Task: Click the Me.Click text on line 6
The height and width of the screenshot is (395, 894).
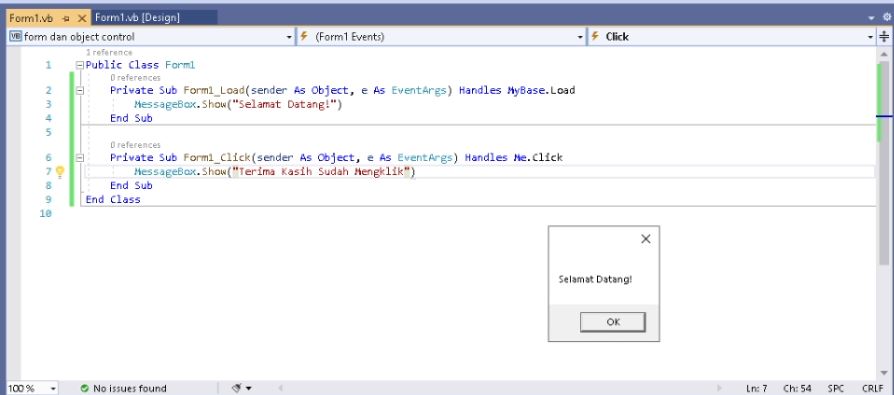Action: pos(538,157)
